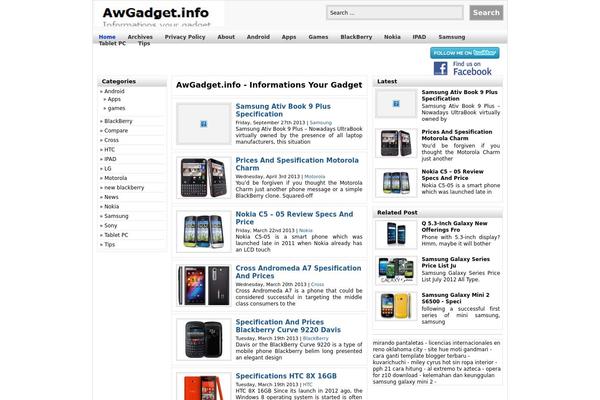The width and height of the screenshot is (600, 400).
Task: Open Nokia in the top navigation
Action: point(392,37)
